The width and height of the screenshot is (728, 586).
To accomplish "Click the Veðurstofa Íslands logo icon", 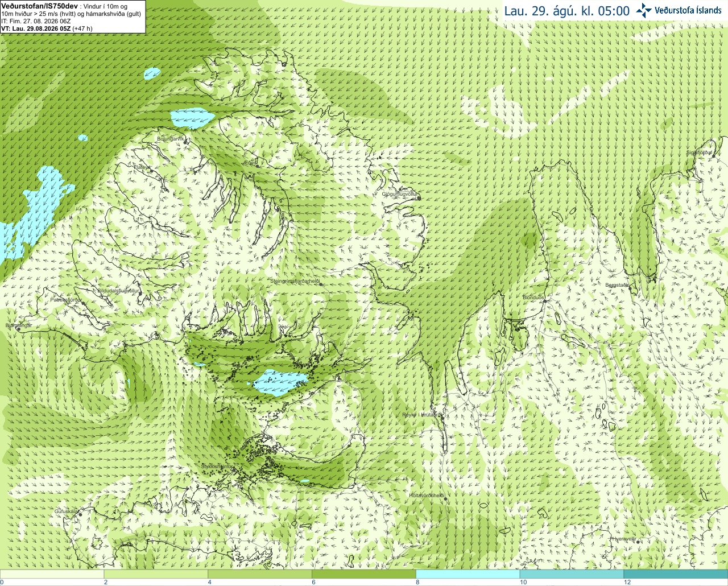I will [644, 10].
